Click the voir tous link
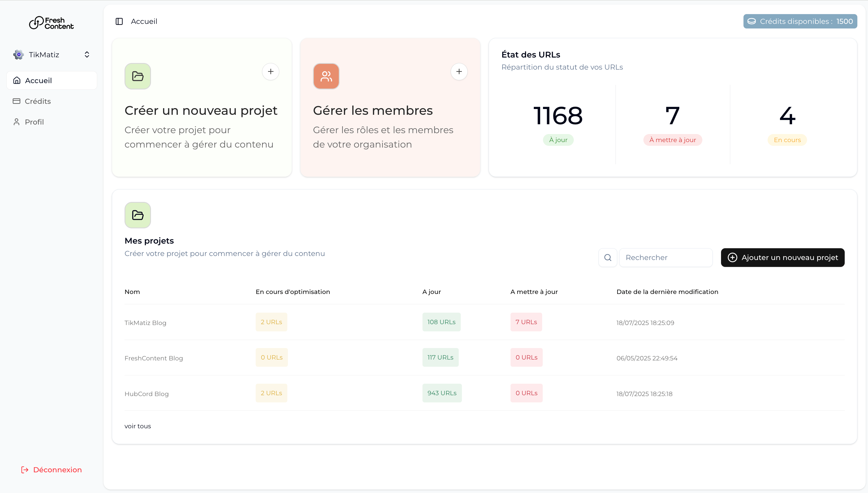 (x=138, y=426)
